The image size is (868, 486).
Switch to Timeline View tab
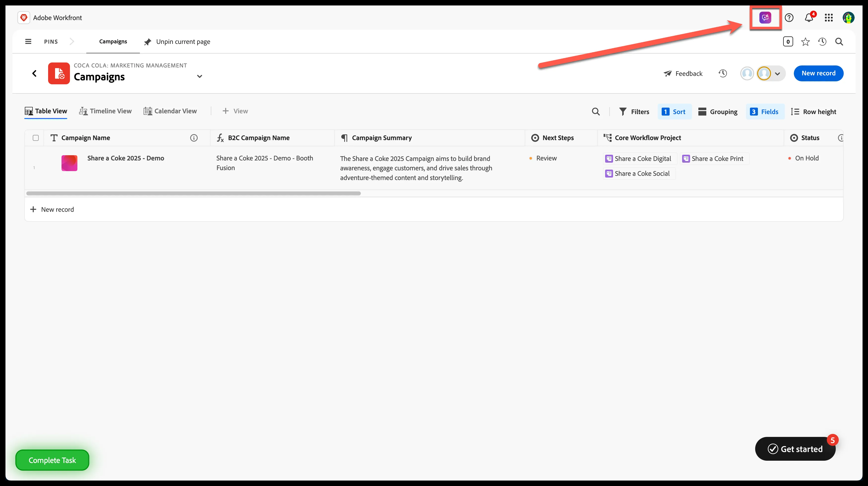(105, 111)
